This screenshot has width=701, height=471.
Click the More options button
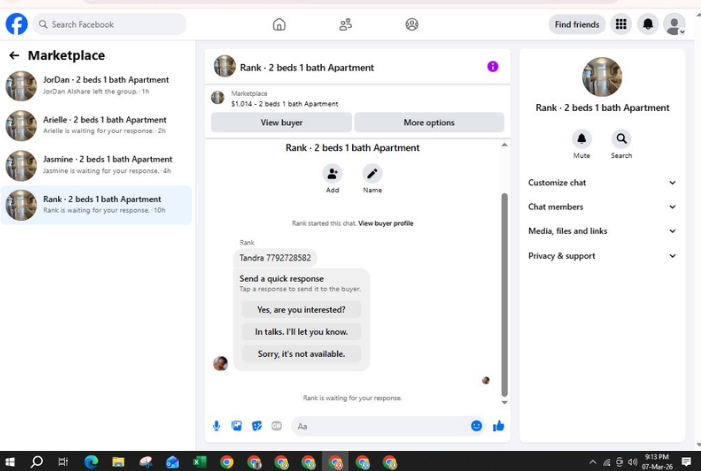click(x=429, y=122)
